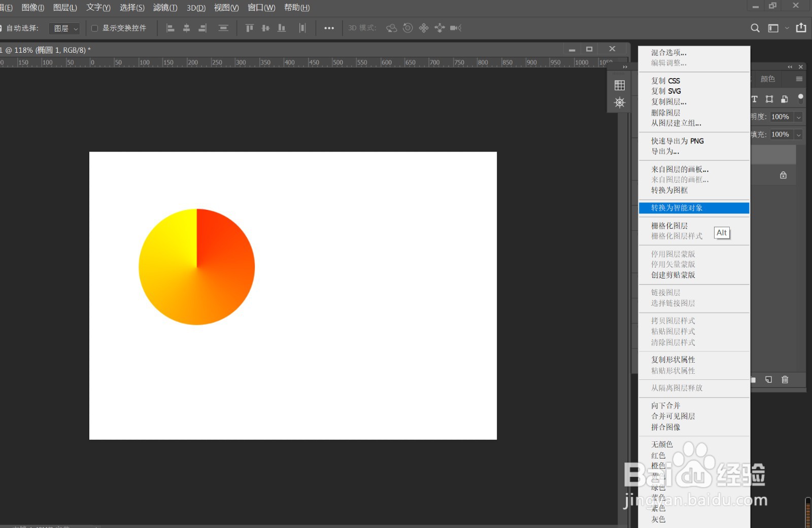Viewport: 812px width, 528px height.
Task: Choose 合并可见图层 in context menu
Action: tap(694, 416)
